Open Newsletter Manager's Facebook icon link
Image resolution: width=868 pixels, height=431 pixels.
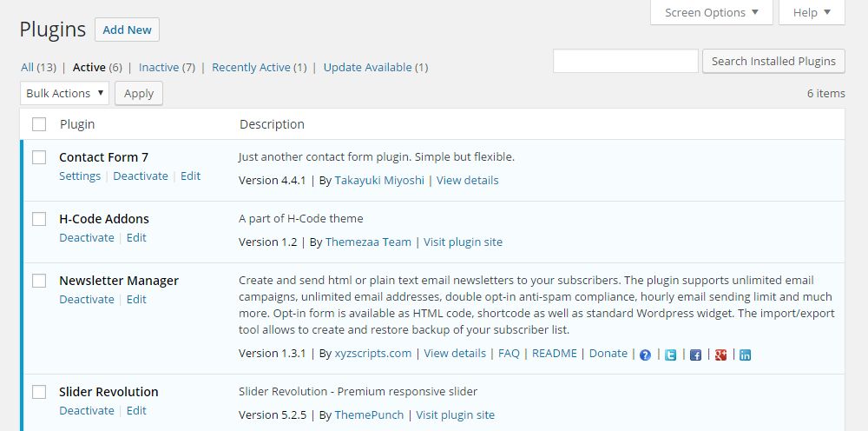pos(696,355)
